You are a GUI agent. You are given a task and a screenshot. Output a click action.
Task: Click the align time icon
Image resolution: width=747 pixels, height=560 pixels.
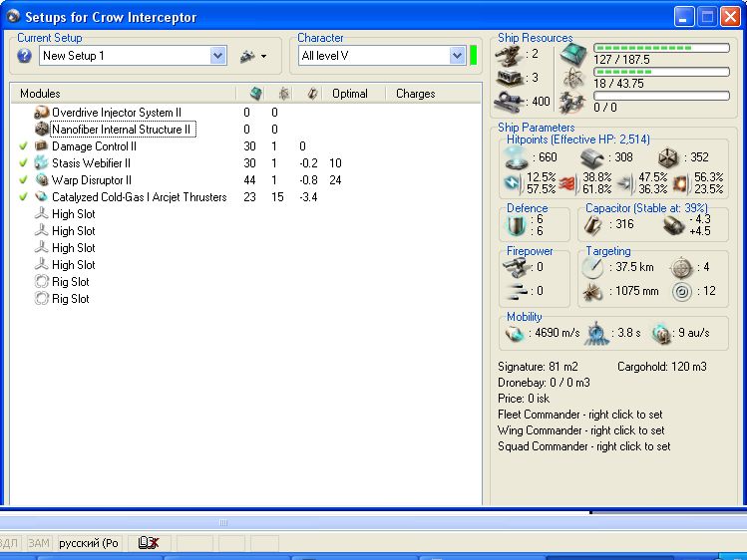pyautogui.click(x=597, y=333)
